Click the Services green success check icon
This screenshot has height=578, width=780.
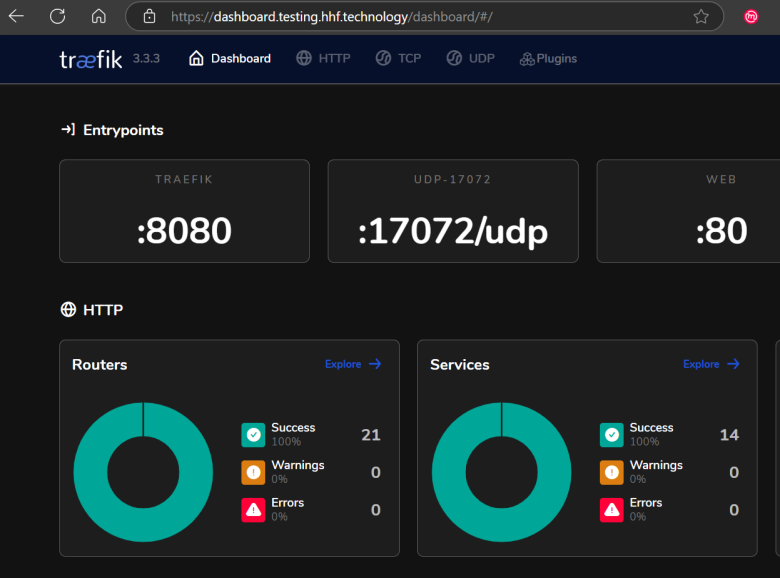click(x=611, y=435)
